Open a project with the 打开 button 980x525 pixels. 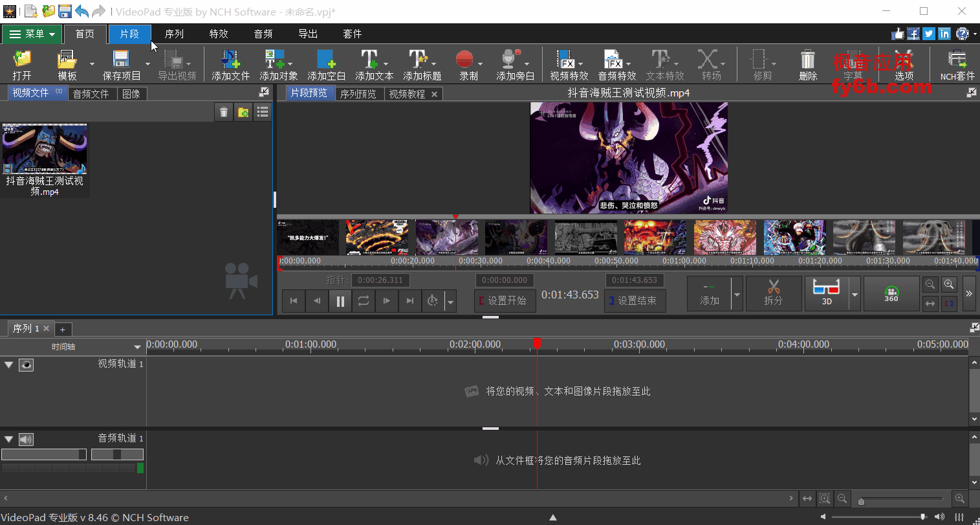21,65
